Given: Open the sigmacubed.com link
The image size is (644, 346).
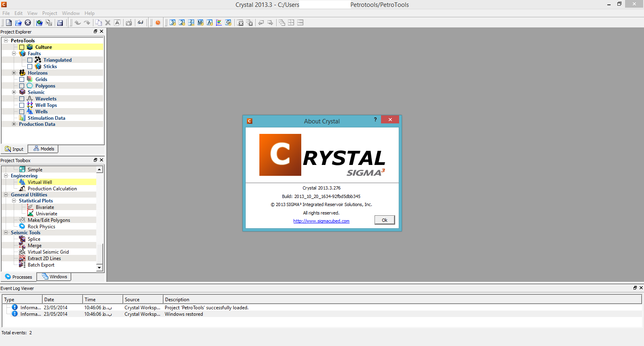Looking at the screenshot, I should tap(321, 221).
